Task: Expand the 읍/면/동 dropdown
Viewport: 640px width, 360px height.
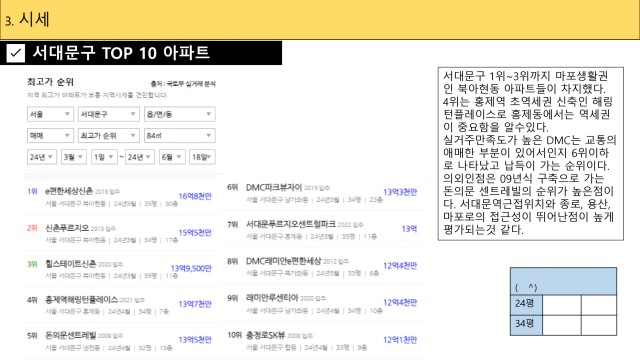Action: (180, 114)
